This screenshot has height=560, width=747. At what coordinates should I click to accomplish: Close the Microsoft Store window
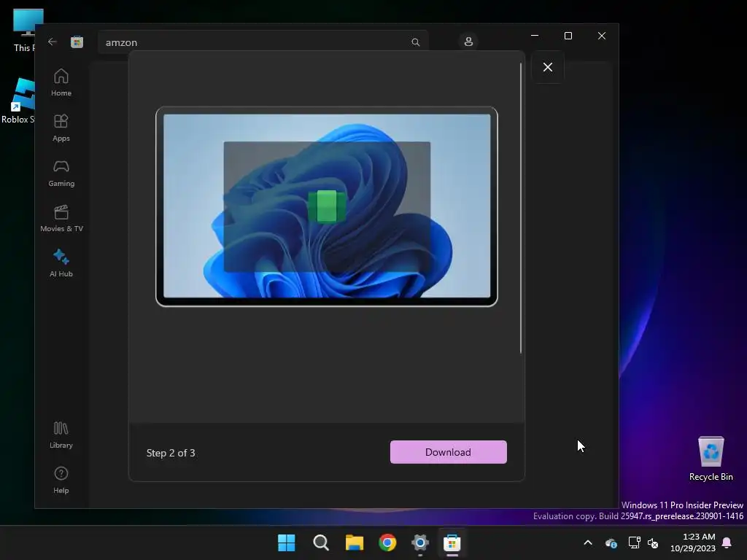pos(602,36)
